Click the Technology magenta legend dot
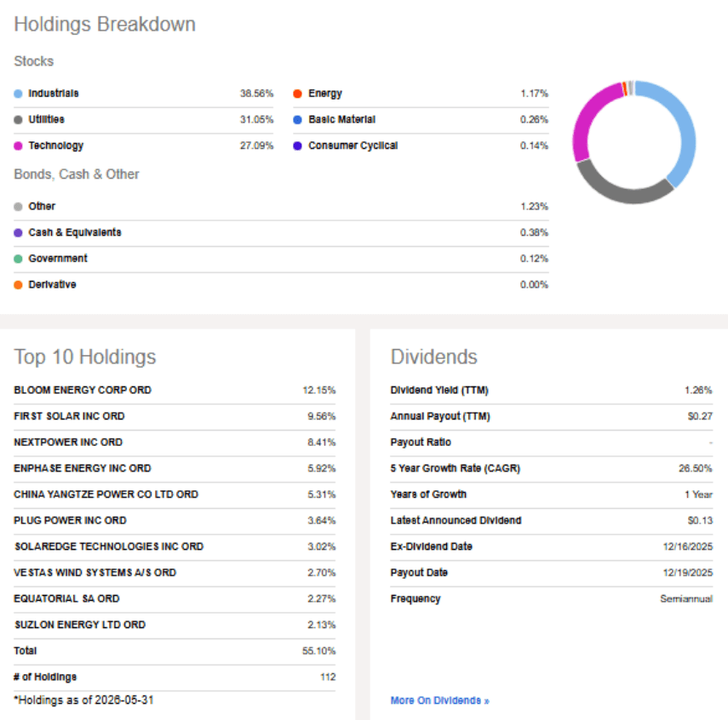The image size is (728, 720). click(18, 146)
